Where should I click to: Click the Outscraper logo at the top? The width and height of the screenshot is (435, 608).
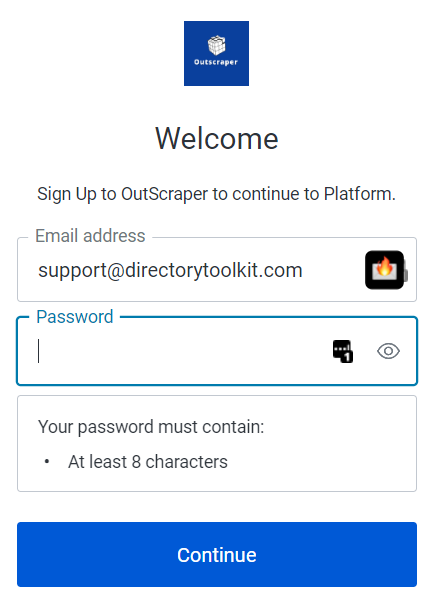coord(216,54)
